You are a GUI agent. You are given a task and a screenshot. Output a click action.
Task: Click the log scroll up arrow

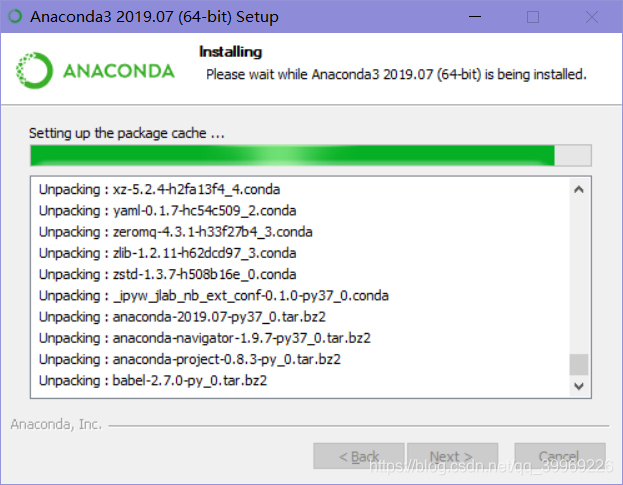[579, 189]
